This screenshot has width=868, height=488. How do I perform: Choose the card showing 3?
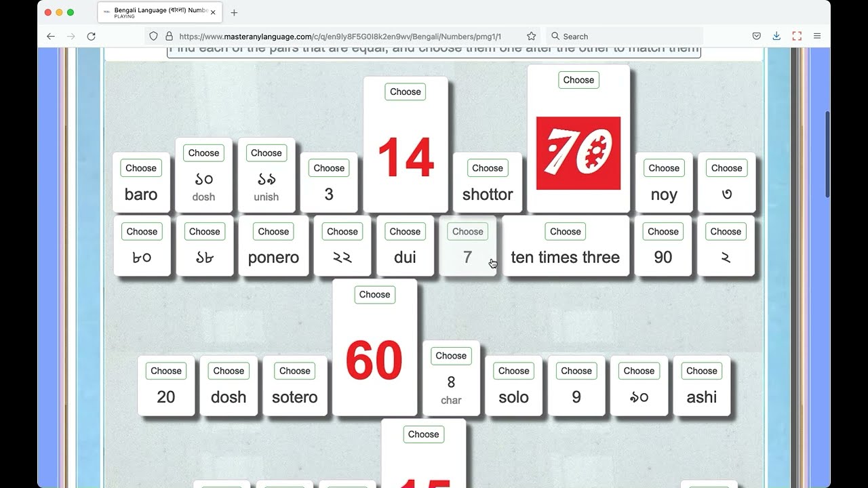point(329,168)
